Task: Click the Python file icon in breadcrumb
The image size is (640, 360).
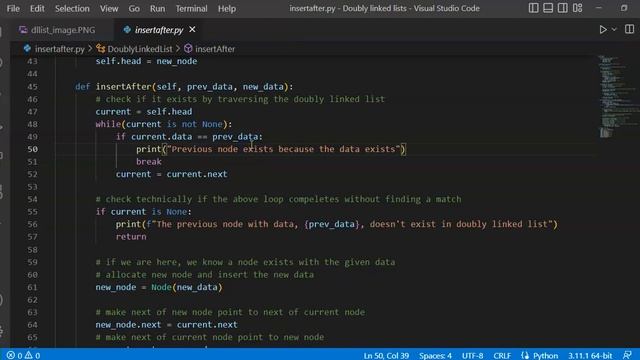Action: (27, 49)
